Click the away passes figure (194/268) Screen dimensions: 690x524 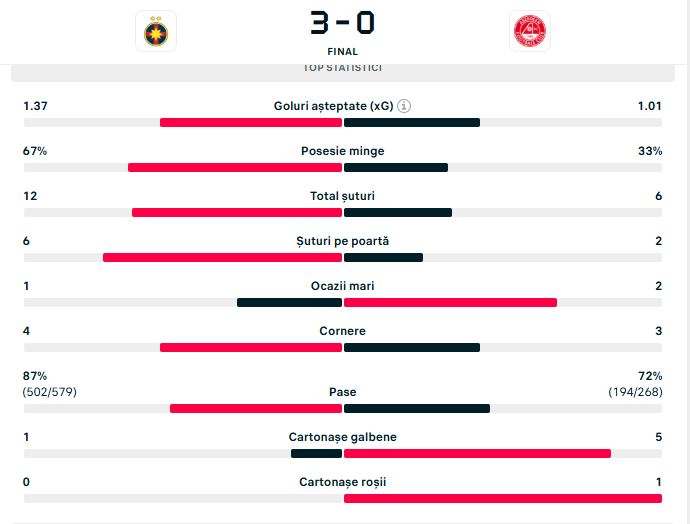[635, 392]
